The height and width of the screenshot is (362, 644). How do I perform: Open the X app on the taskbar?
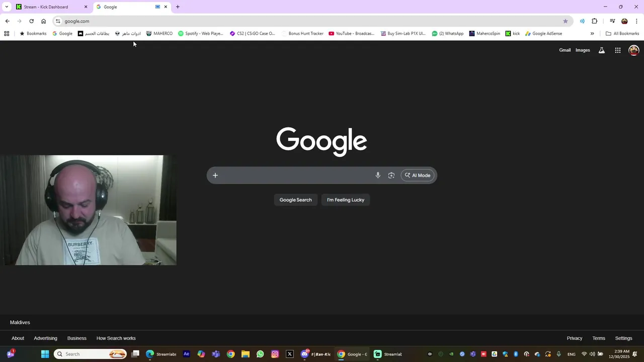[x=290, y=354]
